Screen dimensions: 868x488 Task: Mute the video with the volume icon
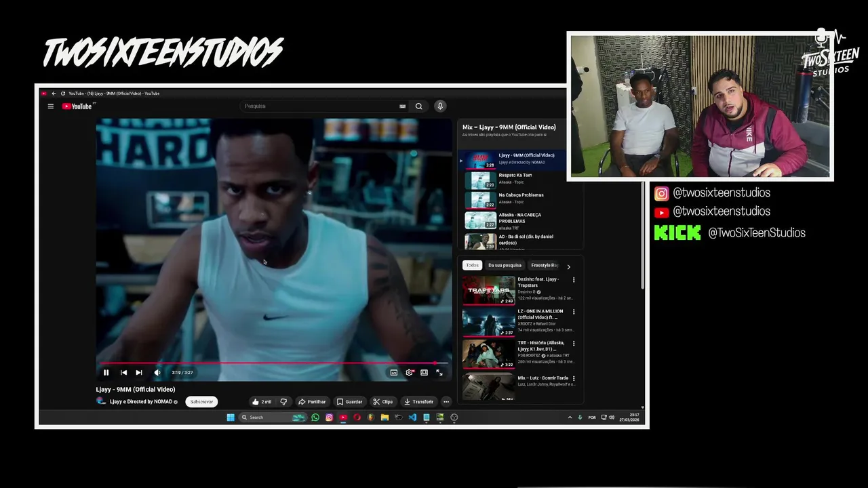[157, 372]
